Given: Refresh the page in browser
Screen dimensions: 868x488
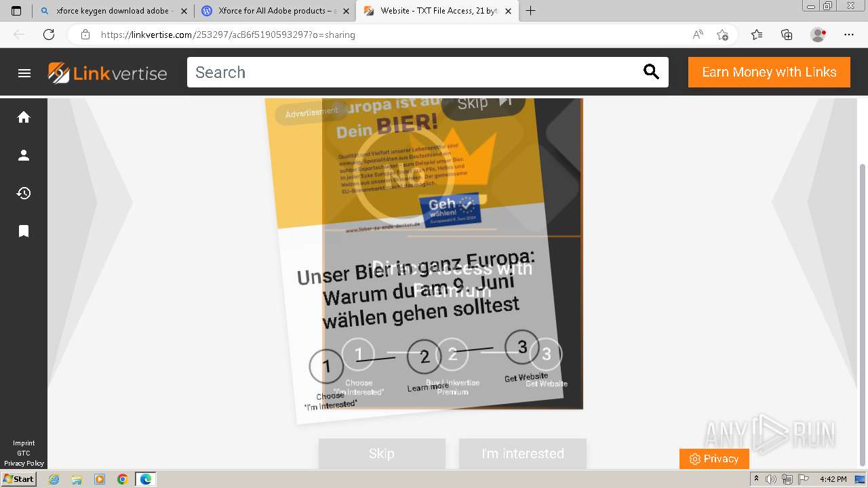Looking at the screenshot, I should [49, 35].
